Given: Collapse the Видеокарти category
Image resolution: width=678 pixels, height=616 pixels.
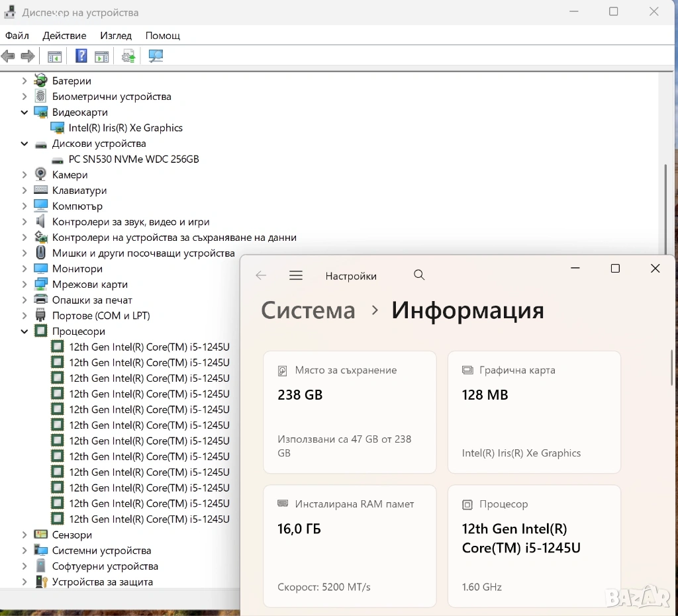Looking at the screenshot, I should point(24,112).
